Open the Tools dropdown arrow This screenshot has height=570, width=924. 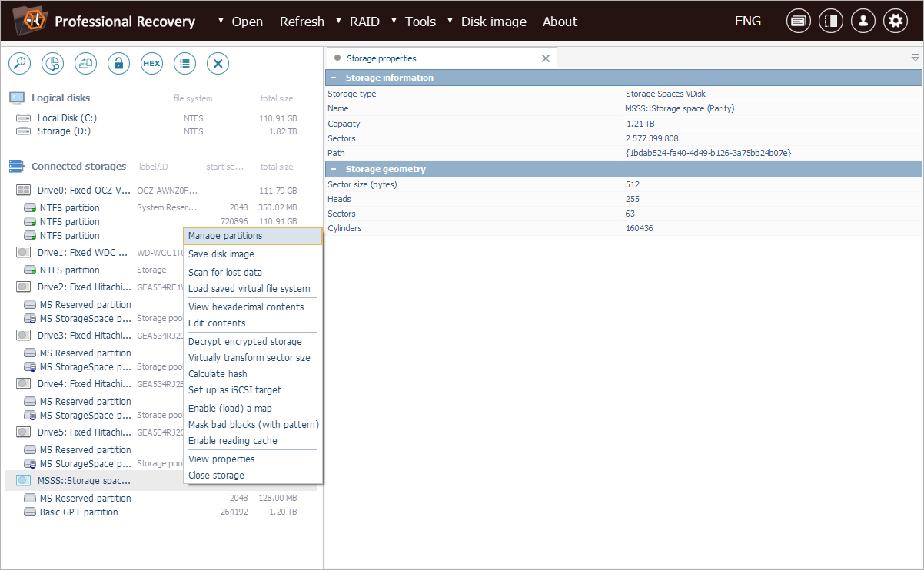point(395,21)
